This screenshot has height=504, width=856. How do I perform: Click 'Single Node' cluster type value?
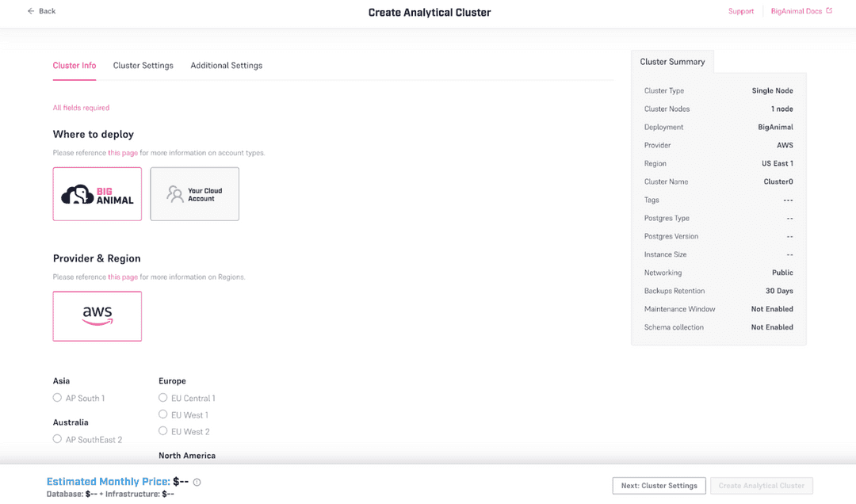[x=773, y=90]
